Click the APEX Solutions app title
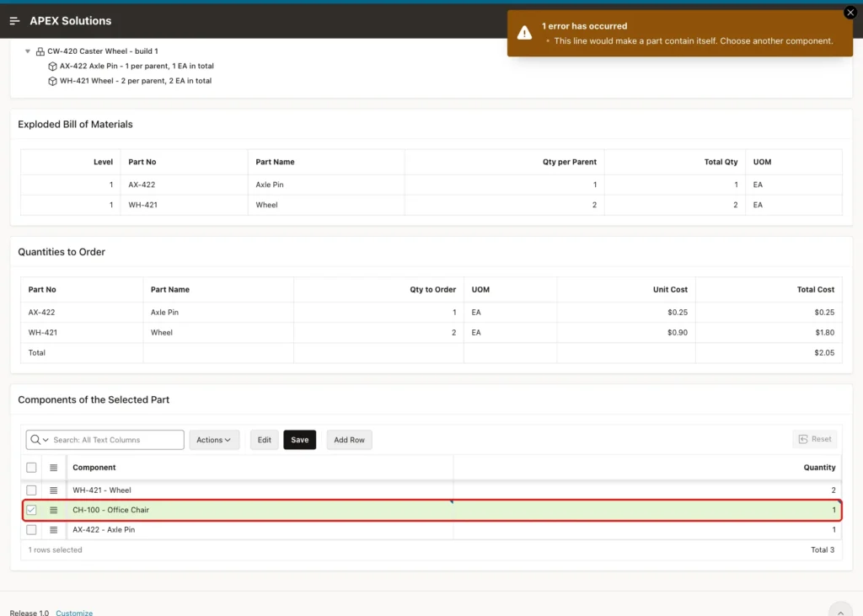863x616 pixels. point(71,21)
